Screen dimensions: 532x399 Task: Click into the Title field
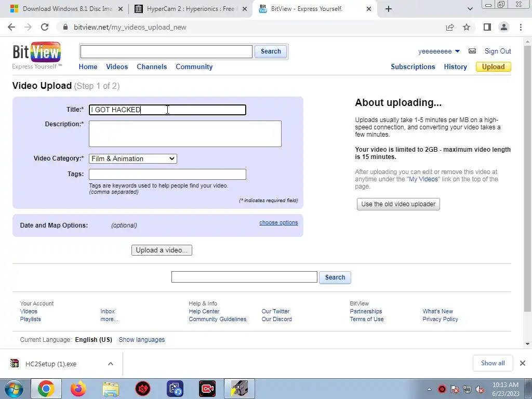pyautogui.click(x=167, y=110)
